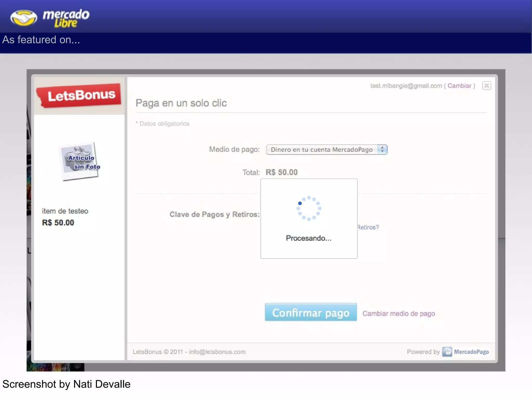The width and height of the screenshot is (532, 399).
Task: Click the test.mlbangie@gmail.com email text
Action: (x=406, y=86)
